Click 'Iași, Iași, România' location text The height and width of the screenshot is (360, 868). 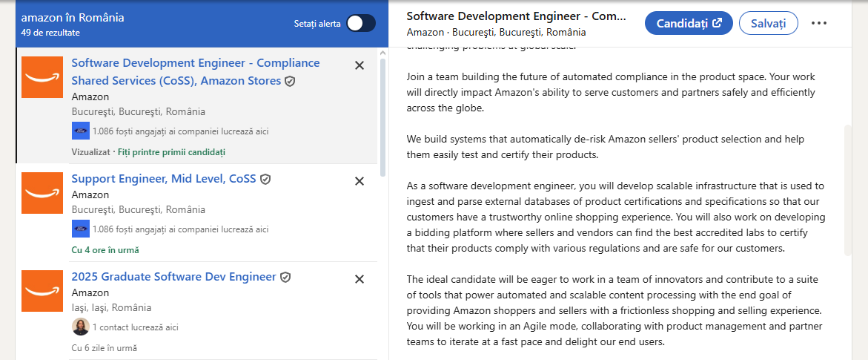coord(111,307)
